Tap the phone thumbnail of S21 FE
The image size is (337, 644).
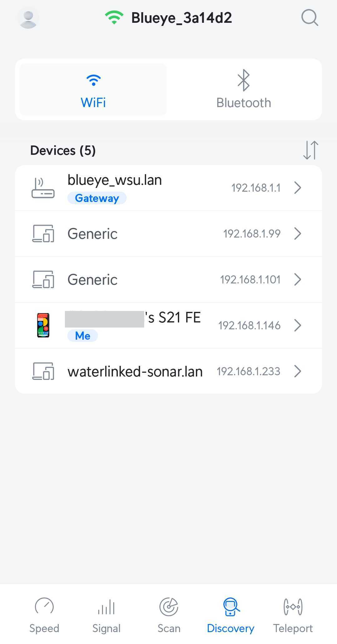click(43, 325)
